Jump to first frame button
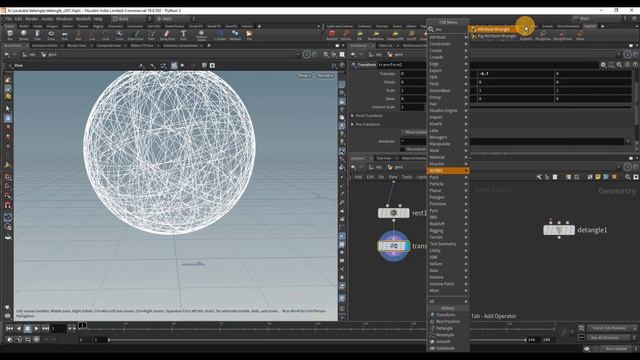The image size is (640, 360). [9, 328]
